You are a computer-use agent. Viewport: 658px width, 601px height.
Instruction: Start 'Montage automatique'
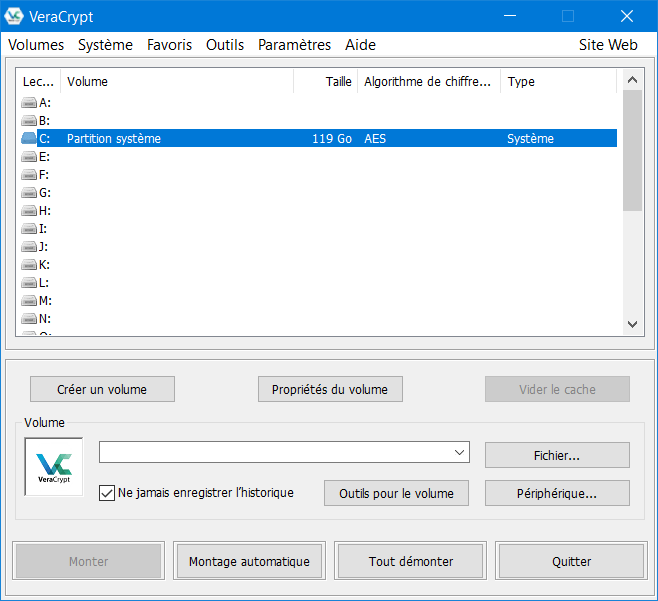pyautogui.click(x=249, y=561)
